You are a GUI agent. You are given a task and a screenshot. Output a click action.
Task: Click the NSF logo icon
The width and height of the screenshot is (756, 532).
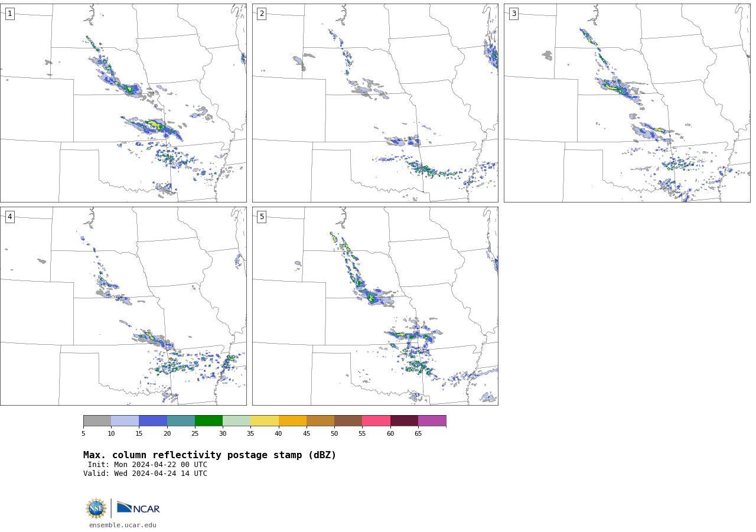(x=96, y=508)
